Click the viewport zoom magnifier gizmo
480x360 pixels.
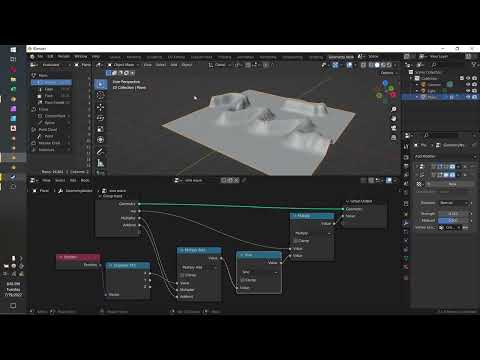(394, 109)
